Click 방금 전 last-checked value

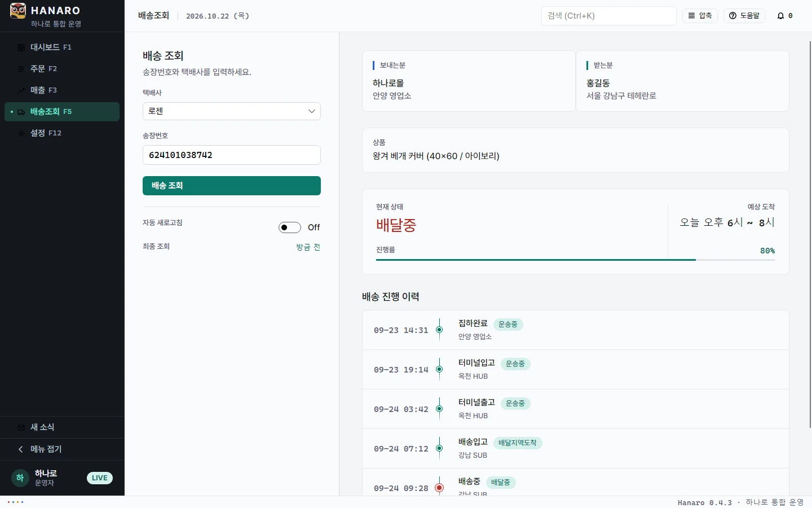click(308, 247)
